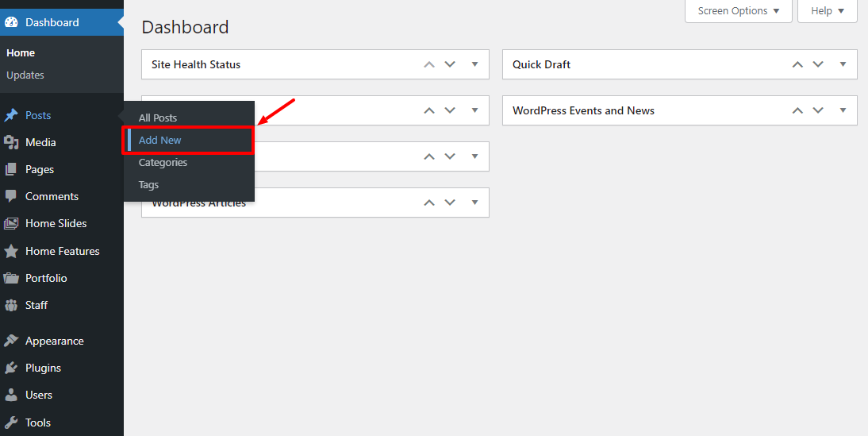Click the Comments bubble icon
Viewport: 868px width, 436px height.
11,196
